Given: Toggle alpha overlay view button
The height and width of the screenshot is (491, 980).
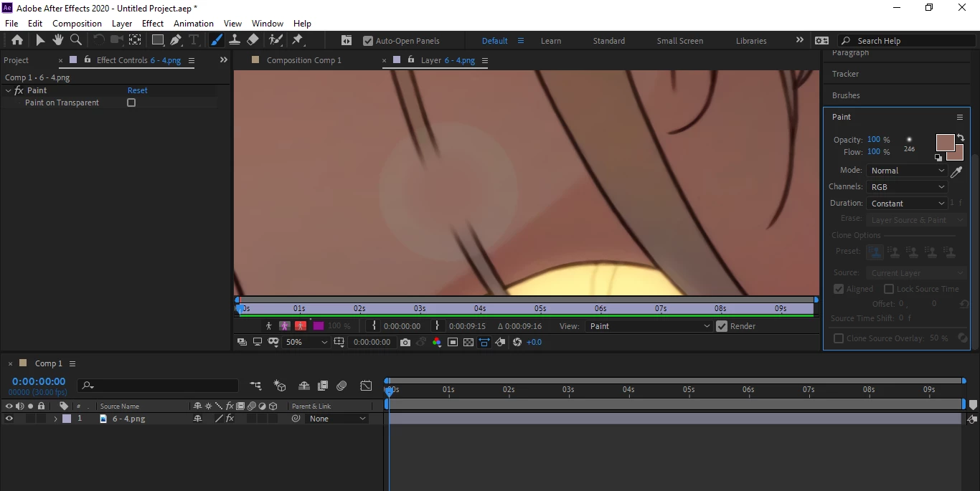Looking at the screenshot, I should click(301, 326).
